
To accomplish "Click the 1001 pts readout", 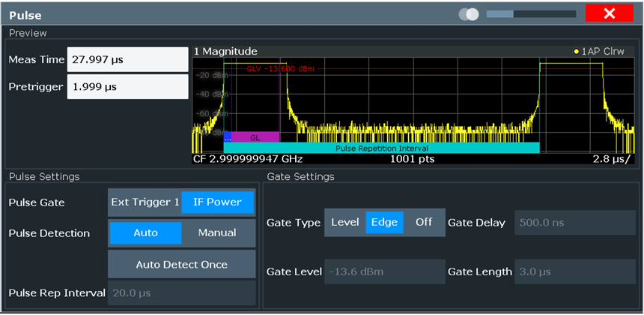I will click(412, 159).
